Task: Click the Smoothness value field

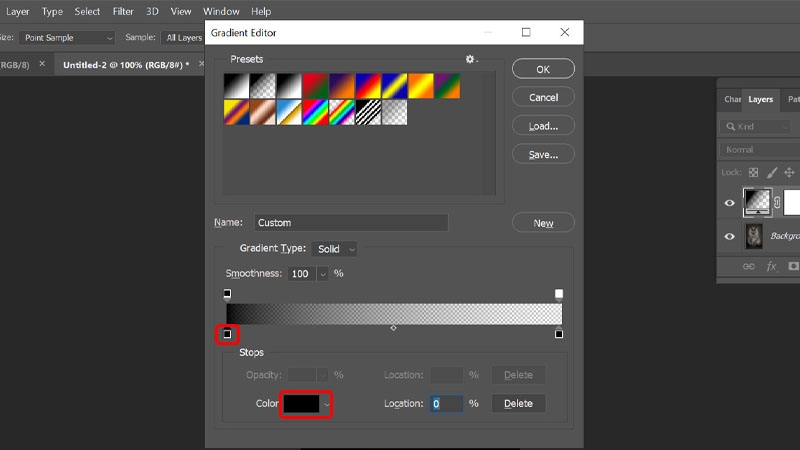Action: coord(302,274)
